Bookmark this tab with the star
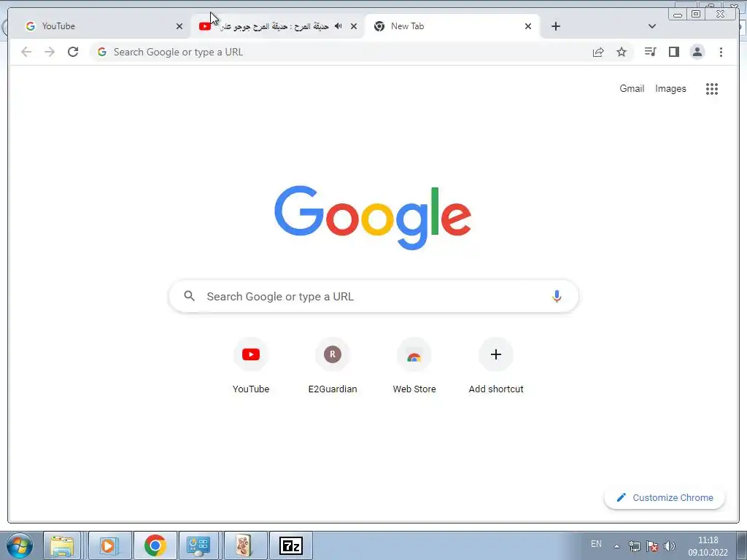 coord(622,52)
